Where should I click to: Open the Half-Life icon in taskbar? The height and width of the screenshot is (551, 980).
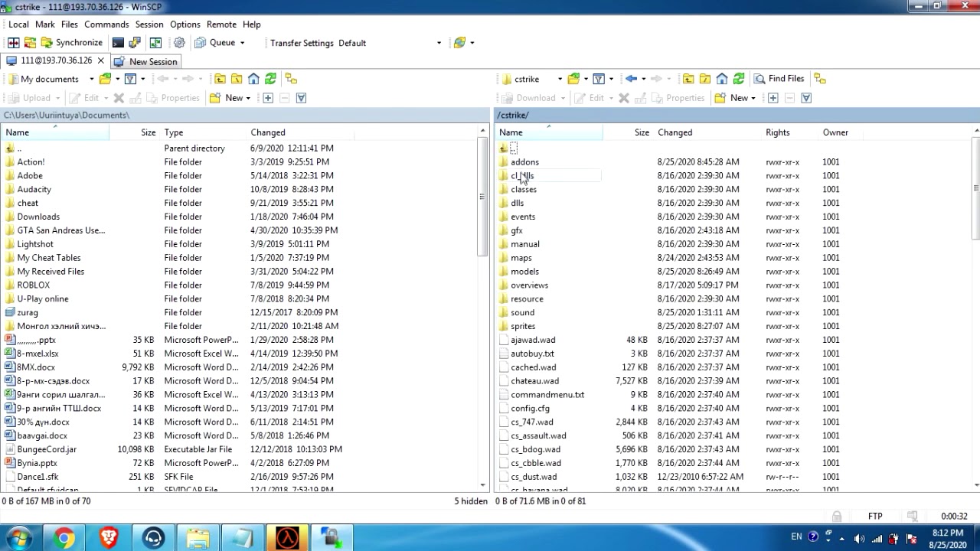tap(286, 538)
